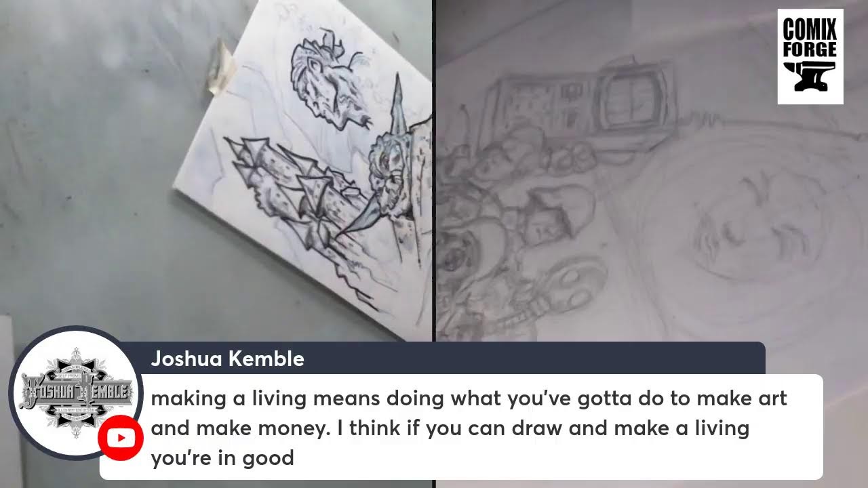
Task: Select the right camera feed with the pencil sketch
Action: (x=652, y=169)
